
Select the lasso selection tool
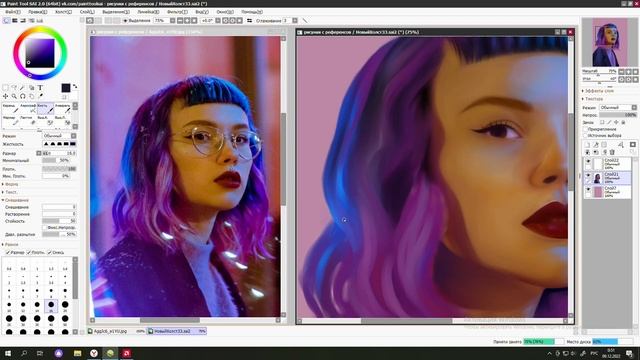(14, 87)
